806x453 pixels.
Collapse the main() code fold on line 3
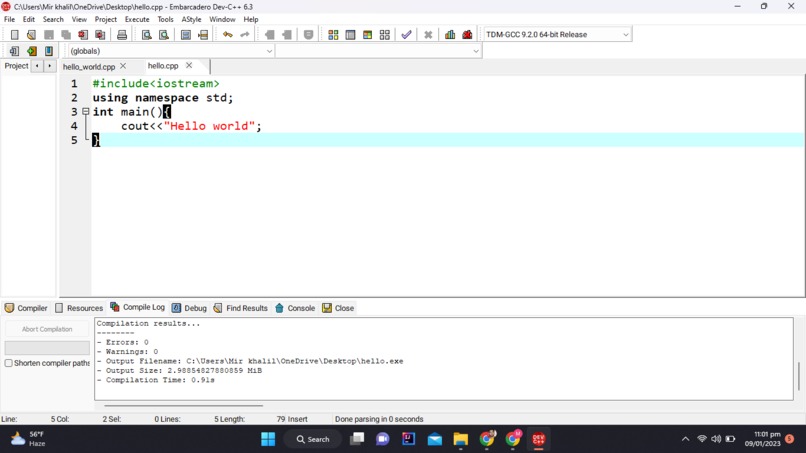tap(86, 111)
